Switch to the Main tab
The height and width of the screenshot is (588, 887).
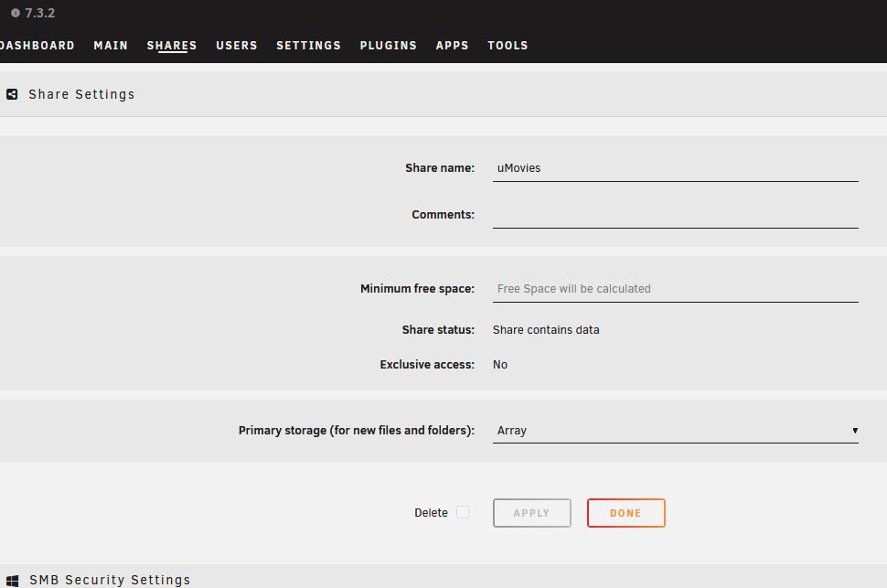(x=111, y=46)
